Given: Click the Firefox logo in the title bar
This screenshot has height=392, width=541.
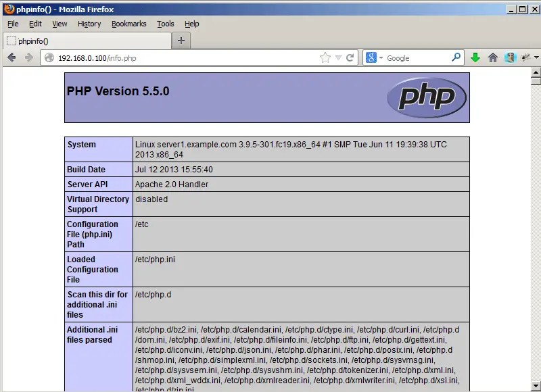Looking at the screenshot, I should (x=9, y=9).
